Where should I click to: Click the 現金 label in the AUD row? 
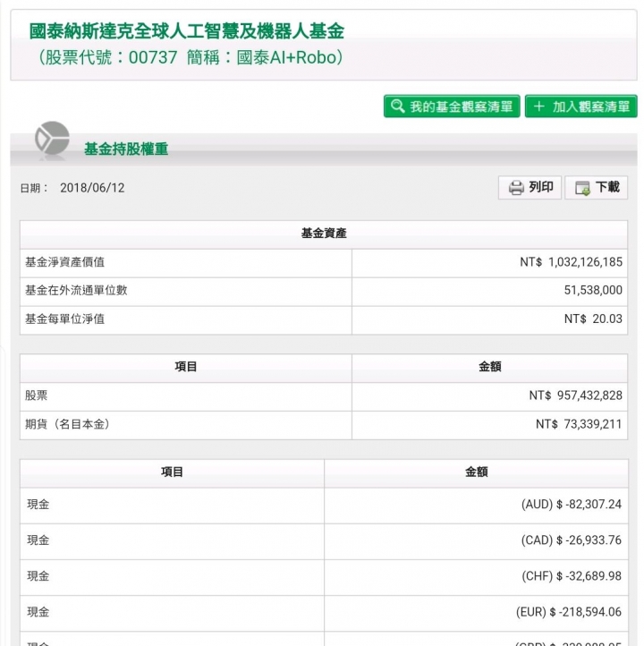[x=38, y=505]
